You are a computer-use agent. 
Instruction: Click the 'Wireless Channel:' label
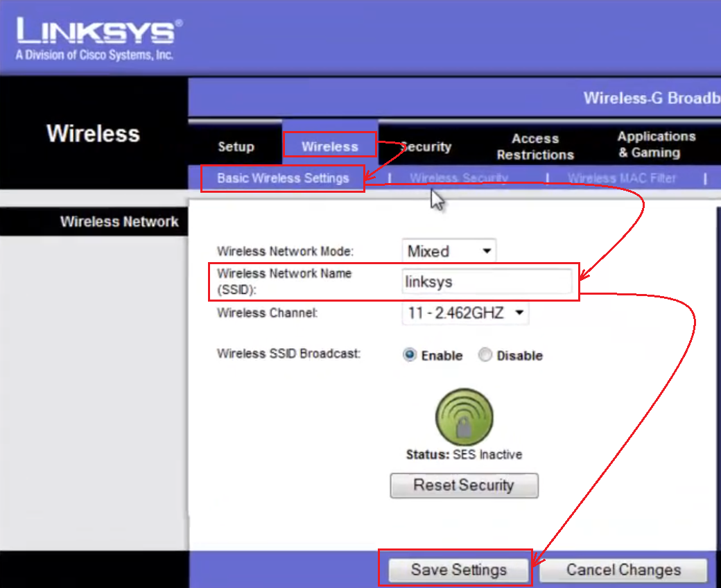pos(267,313)
